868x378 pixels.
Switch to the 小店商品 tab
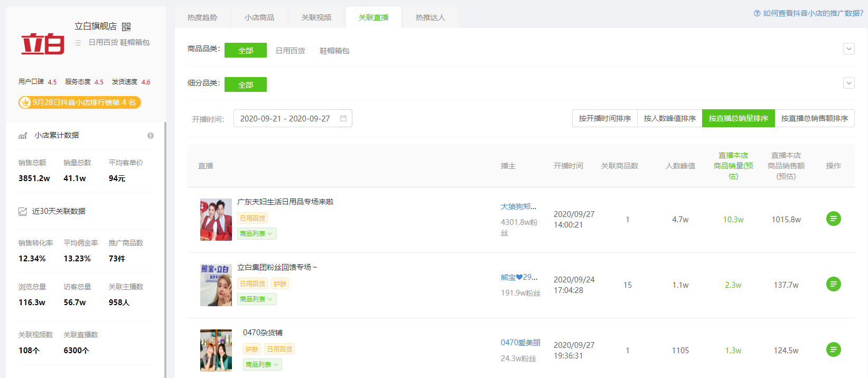(259, 17)
